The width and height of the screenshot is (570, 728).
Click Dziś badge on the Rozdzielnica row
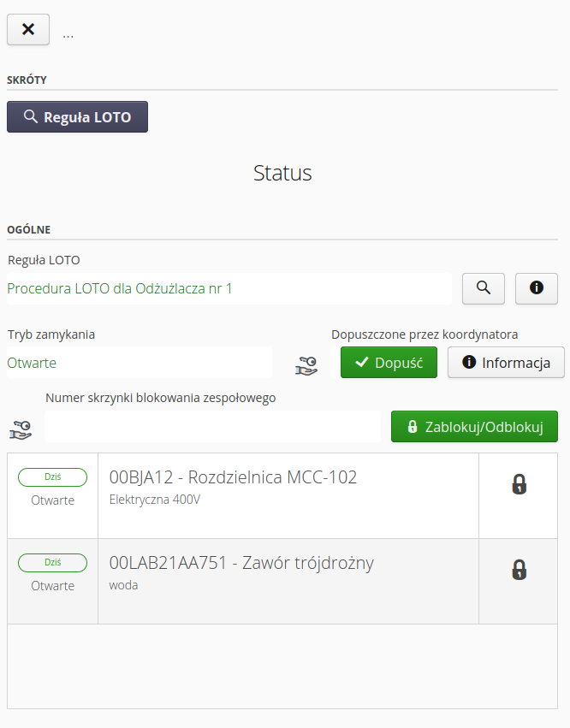pos(52,477)
